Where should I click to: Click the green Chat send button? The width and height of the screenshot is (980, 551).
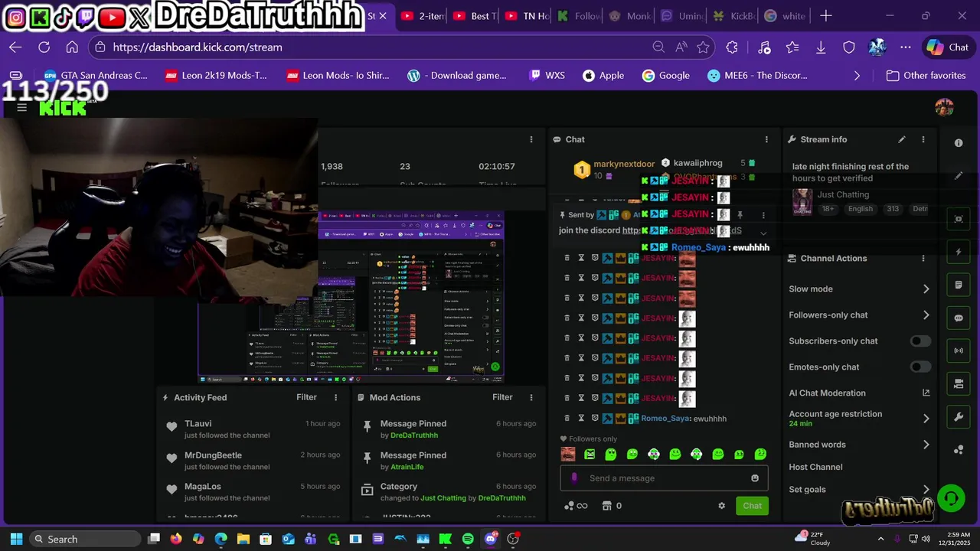[x=752, y=506]
